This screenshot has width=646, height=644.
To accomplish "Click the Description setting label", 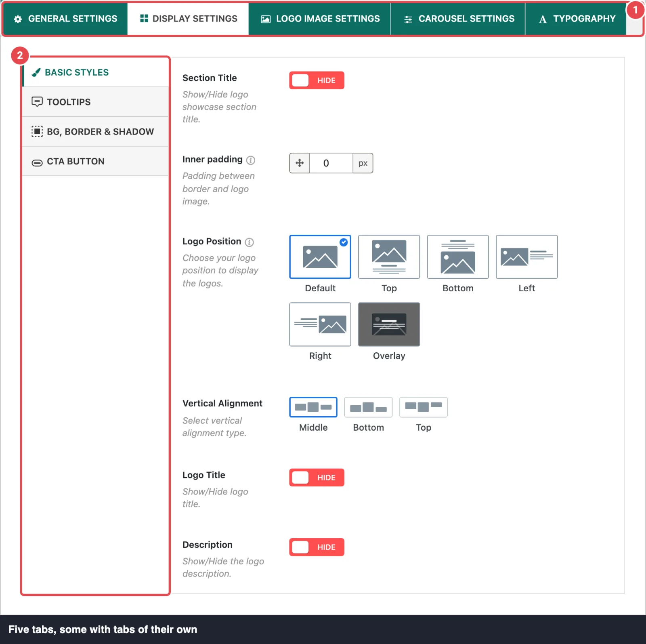I will pos(208,545).
